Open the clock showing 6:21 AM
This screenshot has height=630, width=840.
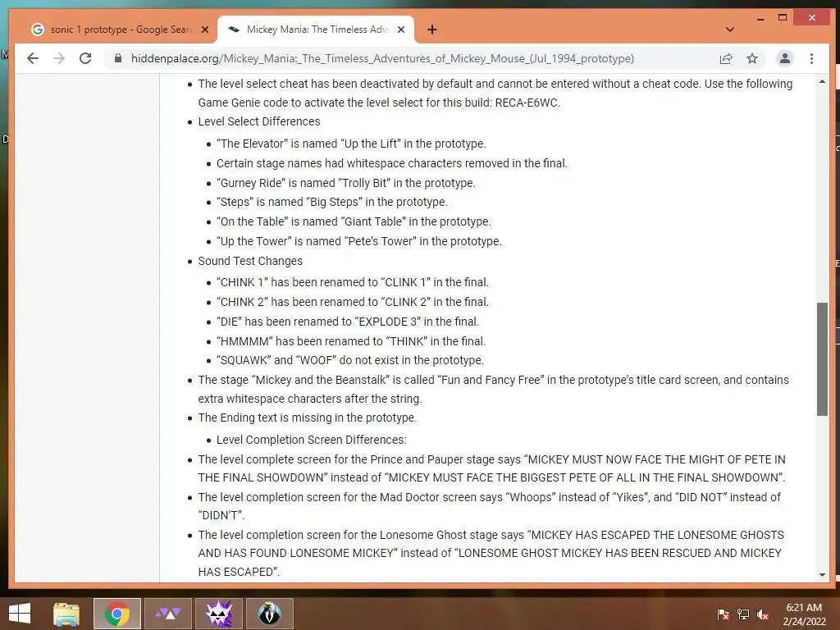coord(804,614)
